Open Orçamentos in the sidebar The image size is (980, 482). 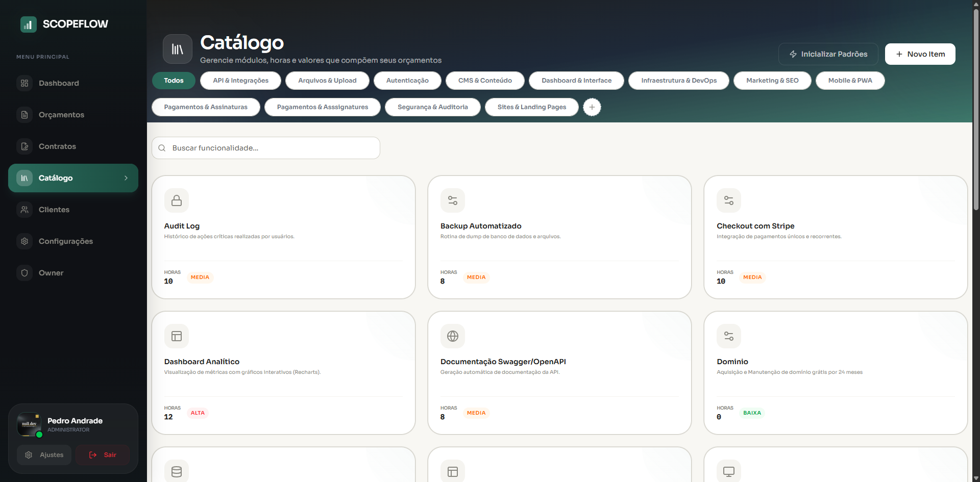(x=73, y=115)
